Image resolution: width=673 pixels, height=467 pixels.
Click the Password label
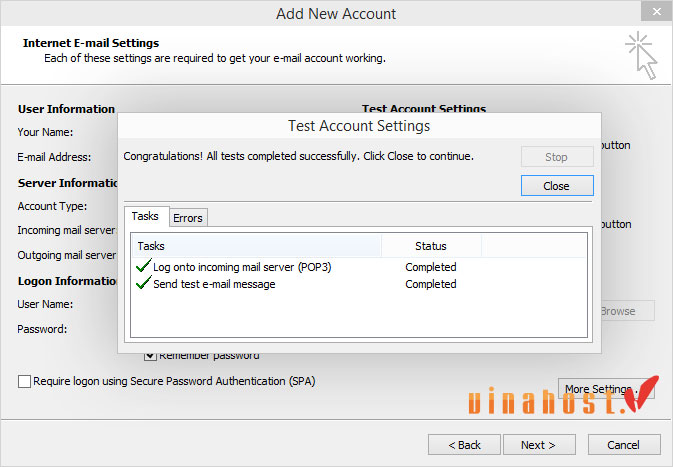pyautogui.click(x=42, y=329)
